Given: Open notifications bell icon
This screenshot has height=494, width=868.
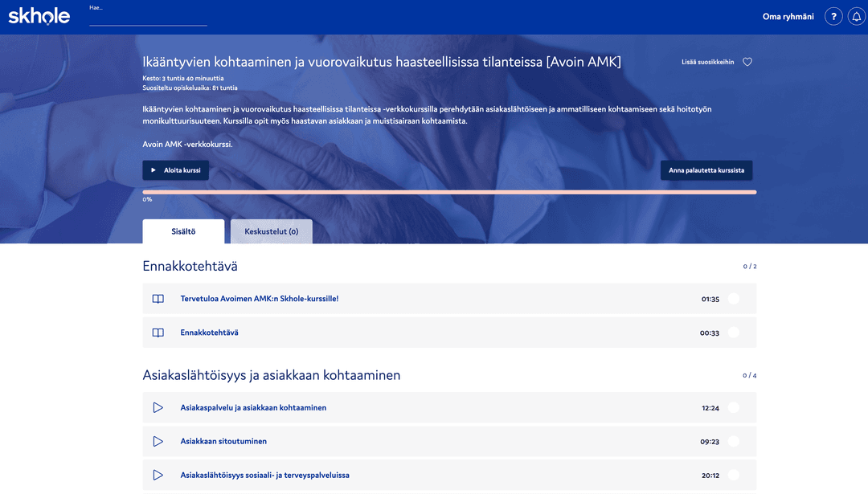Looking at the screenshot, I should (x=856, y=17).
